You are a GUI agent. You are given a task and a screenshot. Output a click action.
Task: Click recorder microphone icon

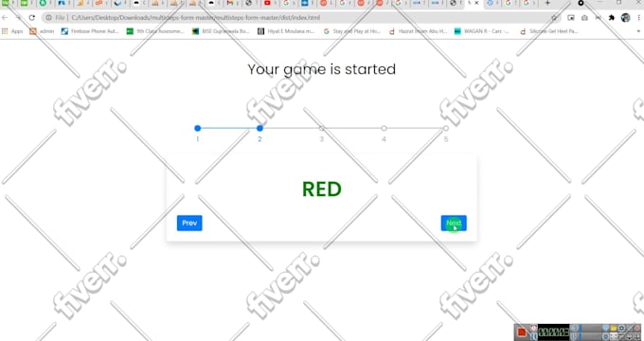(x=574, y=336)
